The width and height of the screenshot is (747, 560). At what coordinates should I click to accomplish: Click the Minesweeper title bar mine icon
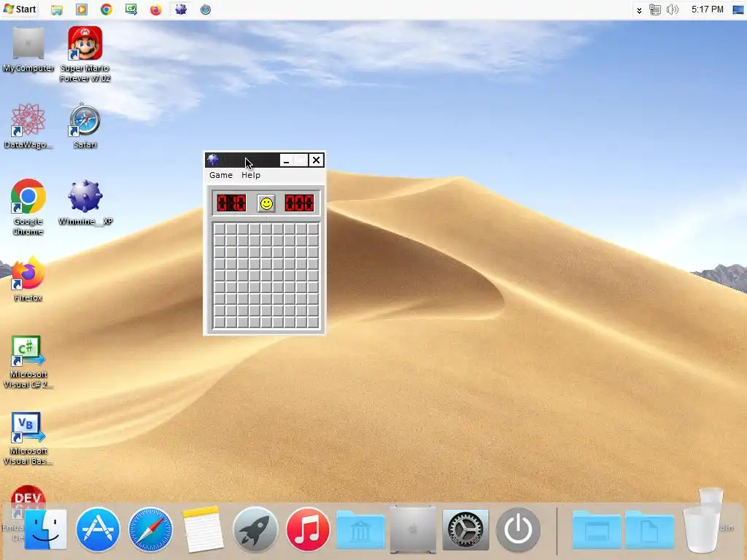point(213,160)
